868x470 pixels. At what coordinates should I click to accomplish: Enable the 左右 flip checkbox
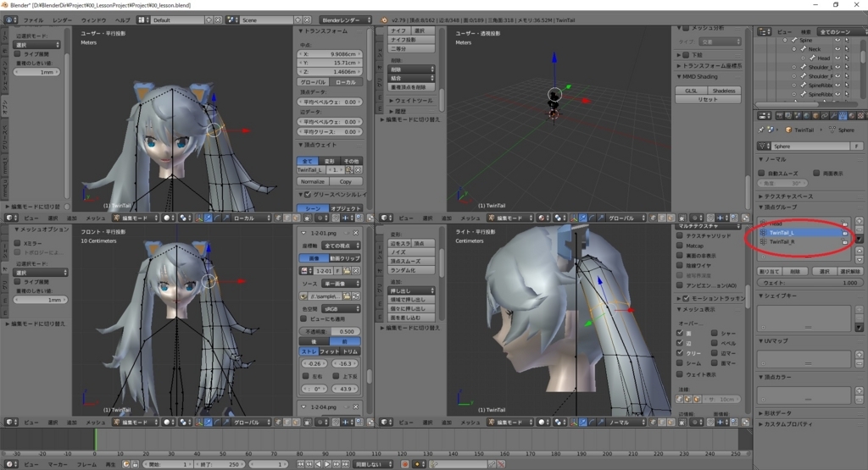tap(305, 376)
